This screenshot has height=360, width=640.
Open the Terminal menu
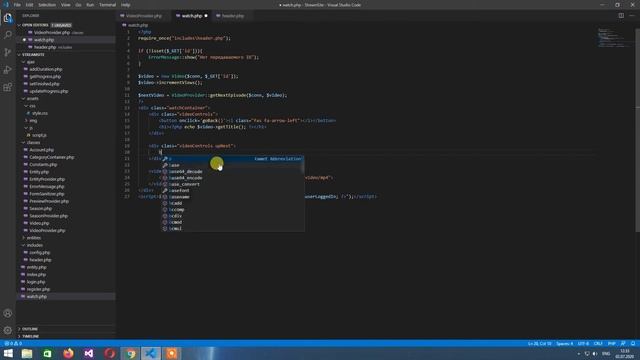coord(107,5)
